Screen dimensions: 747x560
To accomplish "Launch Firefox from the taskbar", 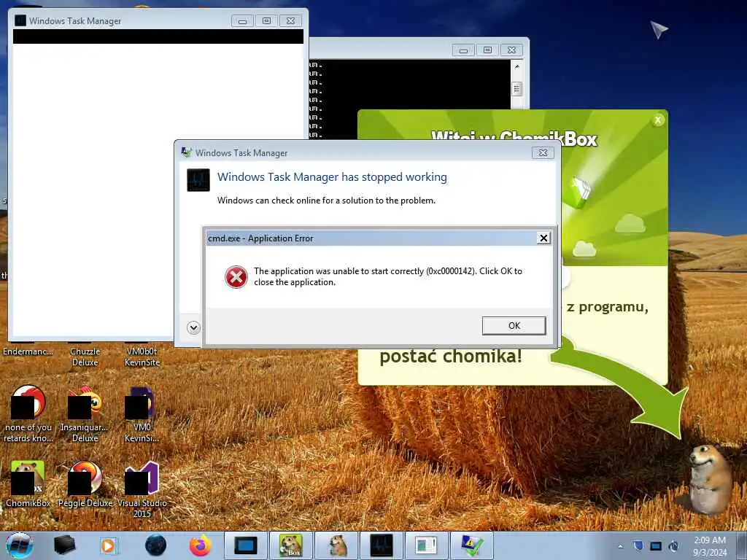I will coord(201,545).
